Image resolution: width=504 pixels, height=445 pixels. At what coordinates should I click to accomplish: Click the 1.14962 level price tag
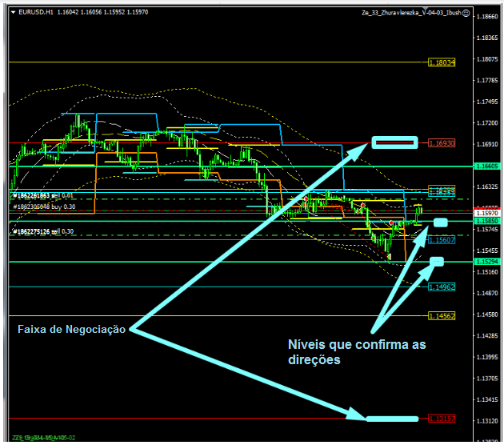coord(442,287)
